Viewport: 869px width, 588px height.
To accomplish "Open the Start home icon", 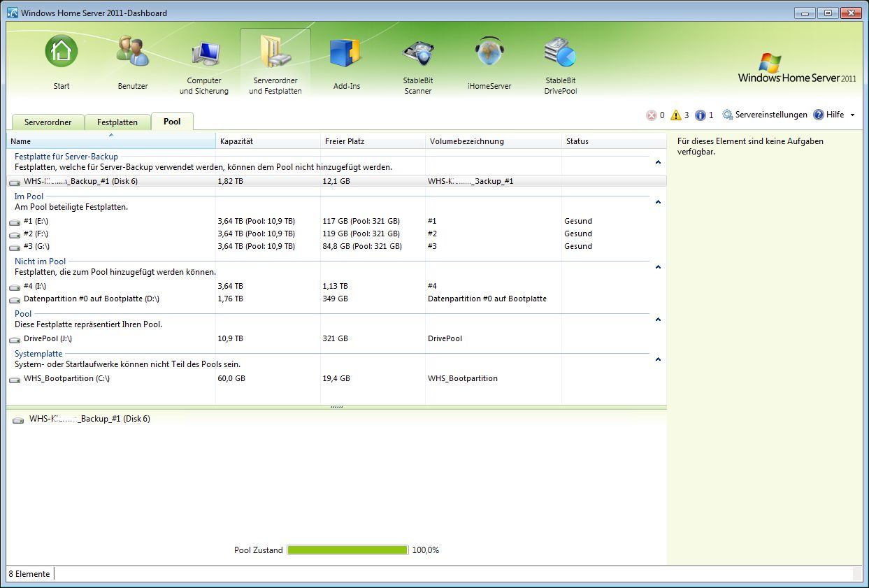I will click(62, 52).
